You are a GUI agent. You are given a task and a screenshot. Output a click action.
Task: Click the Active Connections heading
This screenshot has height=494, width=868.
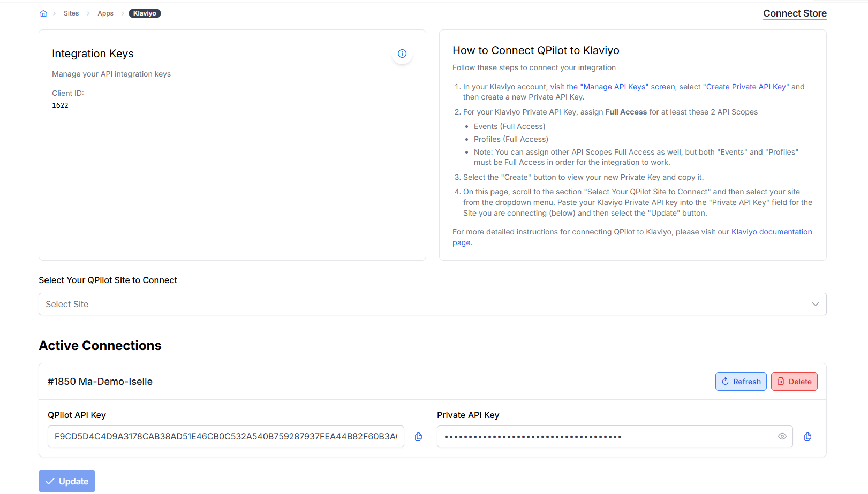click(x=100, y=346)
